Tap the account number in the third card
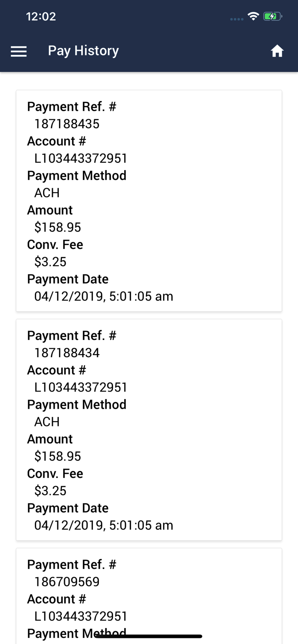This screenshot has height=644, width=298. coord(81,616)
